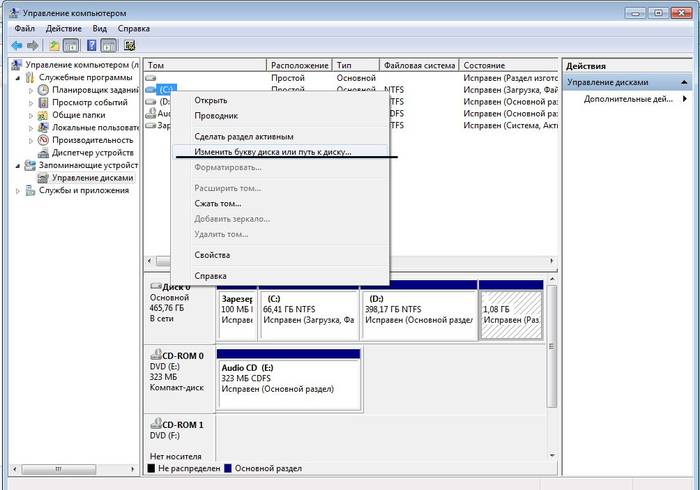Expand the Службы и приложения node
Image resolution: width=700 pixels, height=490 pixels.
17,190
